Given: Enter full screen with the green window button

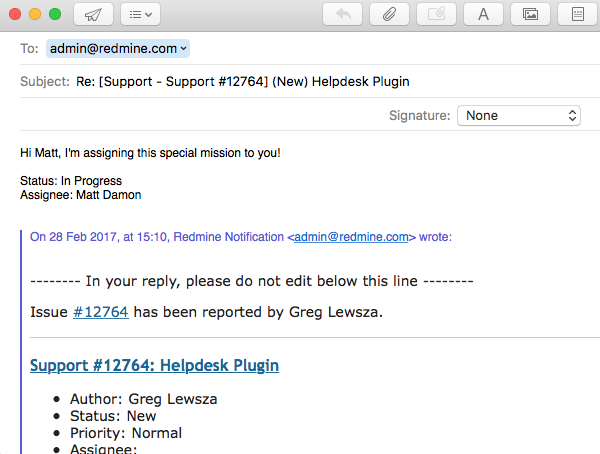Looking at the screenshot, I should (54, 14).
